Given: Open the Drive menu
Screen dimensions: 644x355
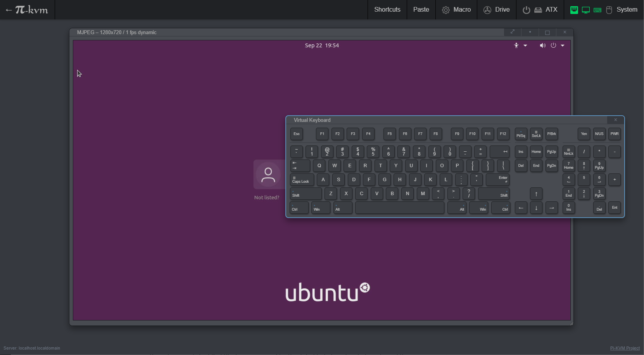Looking at the screenshot, I should (497, 10).
